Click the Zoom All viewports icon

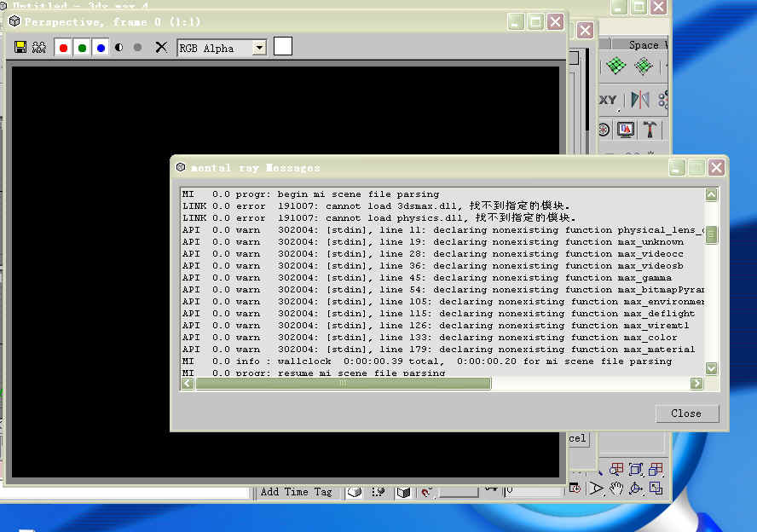pos(616,469)
